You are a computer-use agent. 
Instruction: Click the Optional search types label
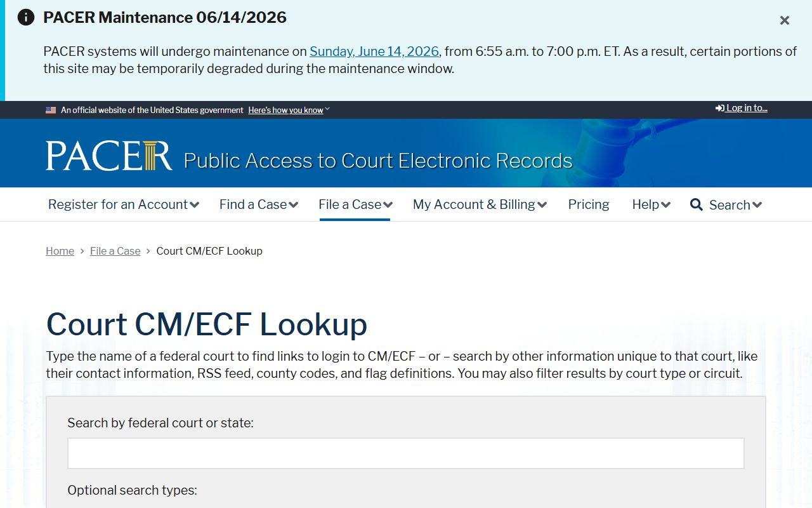click(x=132, y=490)
